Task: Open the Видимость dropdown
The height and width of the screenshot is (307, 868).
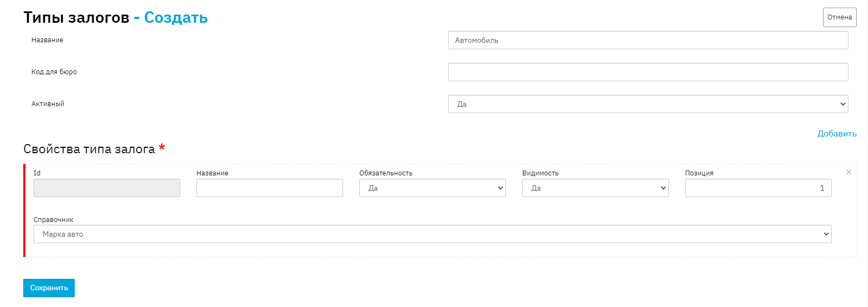Action: tap(595, 188)
